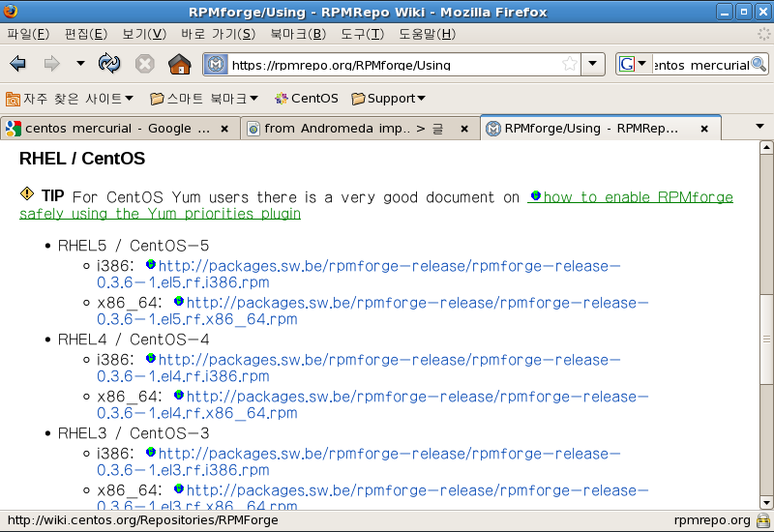The image size is (774, 532).
Task: Focus the search box containing 'mercurial'
Action: pyautogui.click(x=700, y=65)
